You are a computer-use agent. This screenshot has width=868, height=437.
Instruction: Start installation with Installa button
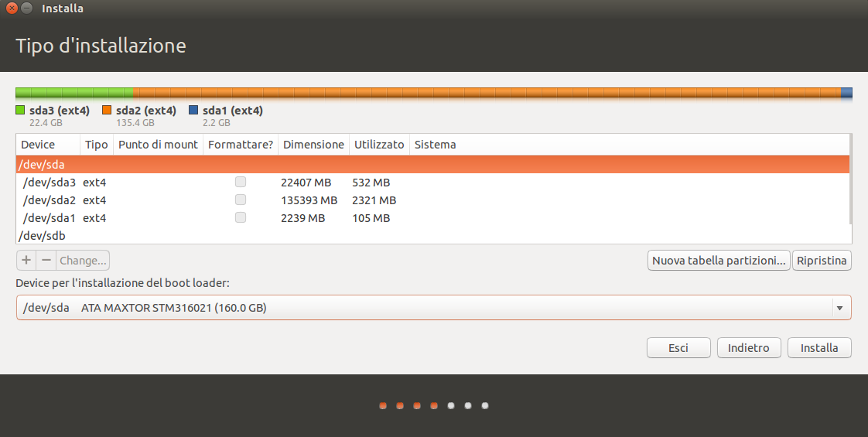[x=819, y=348]
